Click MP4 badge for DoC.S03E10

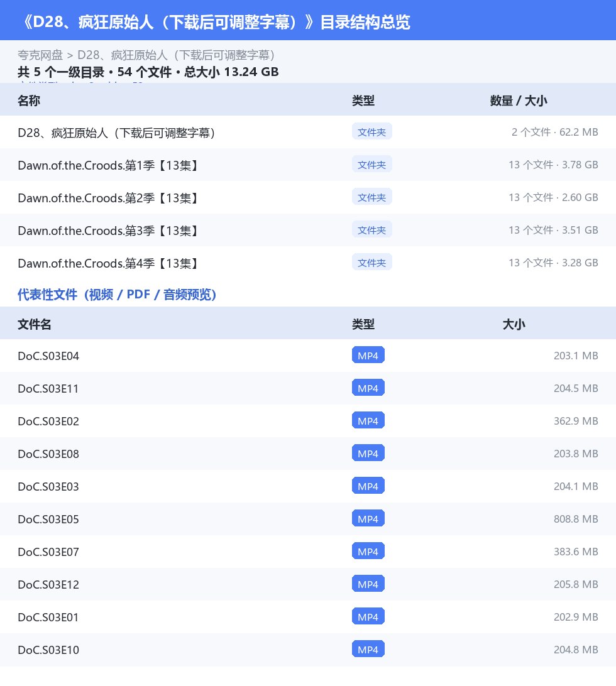368,650
